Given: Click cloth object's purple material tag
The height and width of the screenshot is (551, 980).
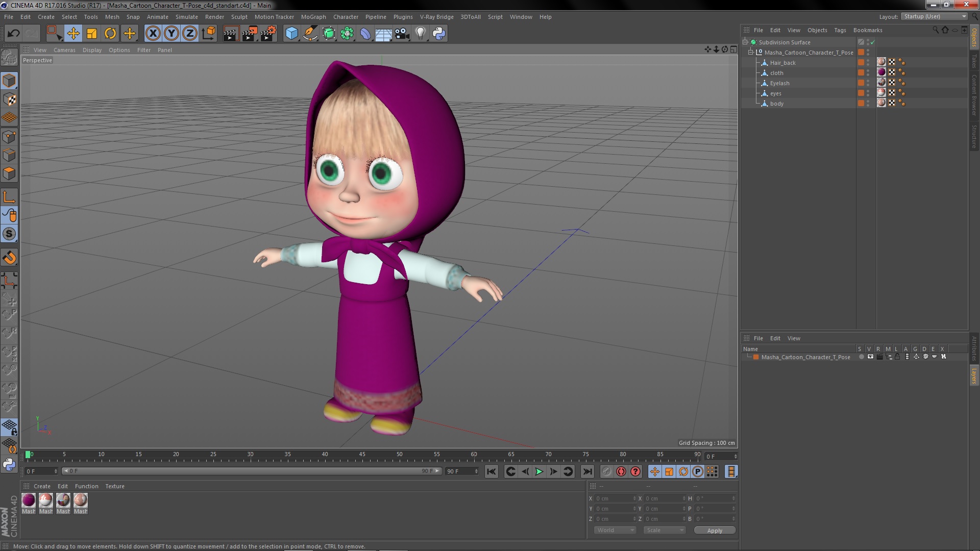Looking at the screenshot, I should 881,72.
